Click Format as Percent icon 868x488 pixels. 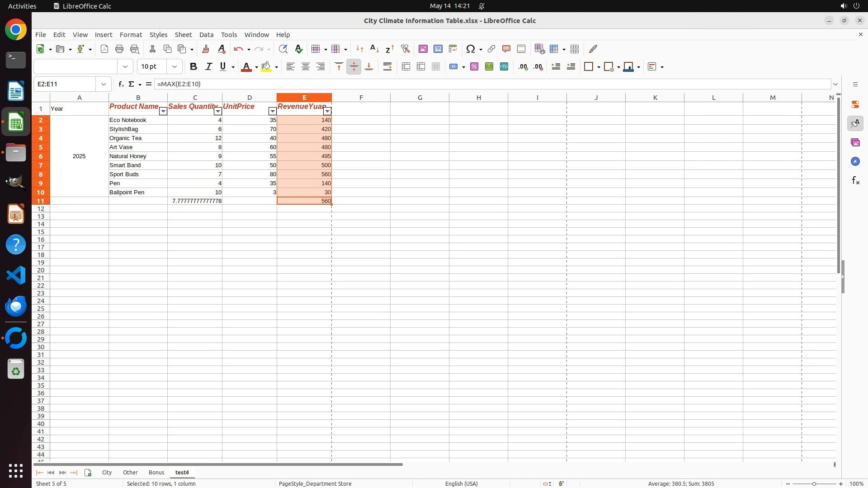[474, 67]
